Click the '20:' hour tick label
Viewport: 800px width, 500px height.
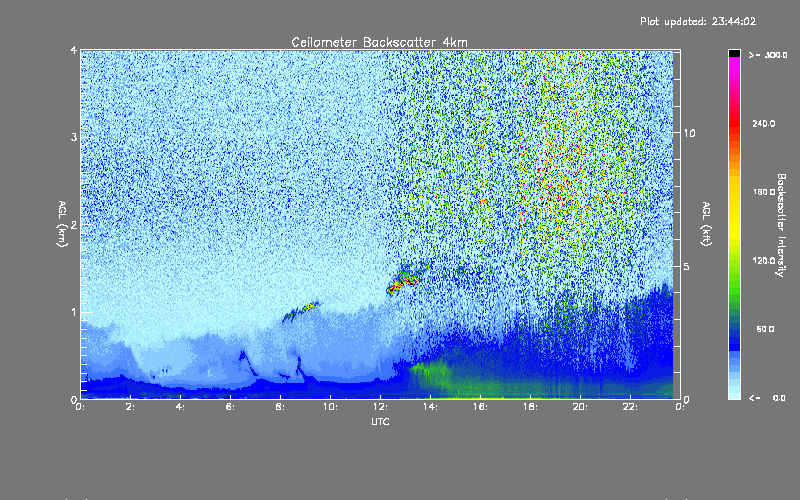point(581,407)
